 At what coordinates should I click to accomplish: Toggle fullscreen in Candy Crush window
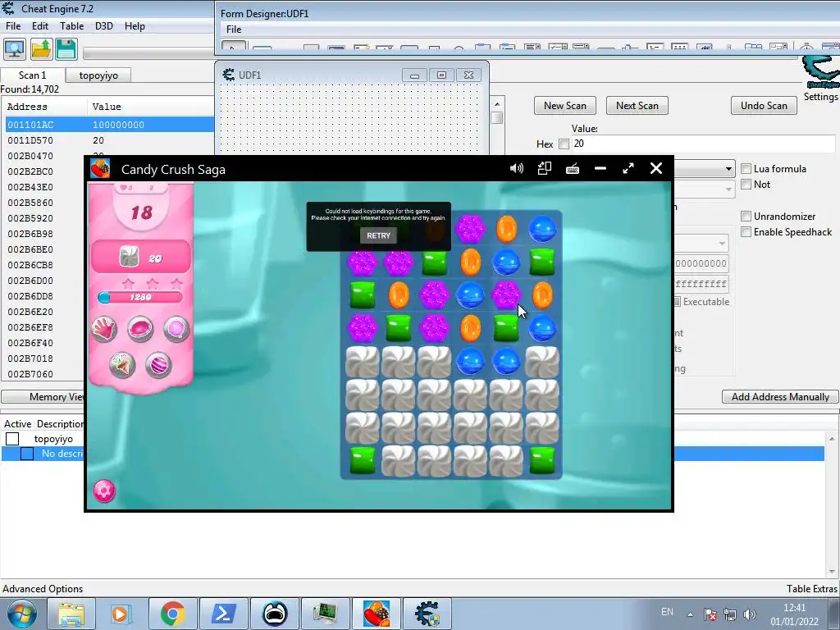tap(628, 169)
